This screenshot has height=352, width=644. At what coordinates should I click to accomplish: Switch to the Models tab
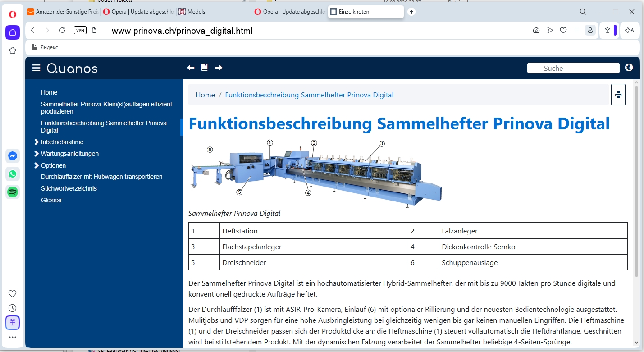click(x=213, y=12)
